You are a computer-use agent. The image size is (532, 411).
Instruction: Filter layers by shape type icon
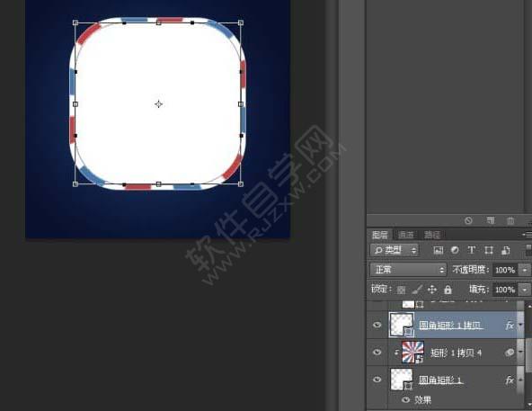click(x=489, y=250)
